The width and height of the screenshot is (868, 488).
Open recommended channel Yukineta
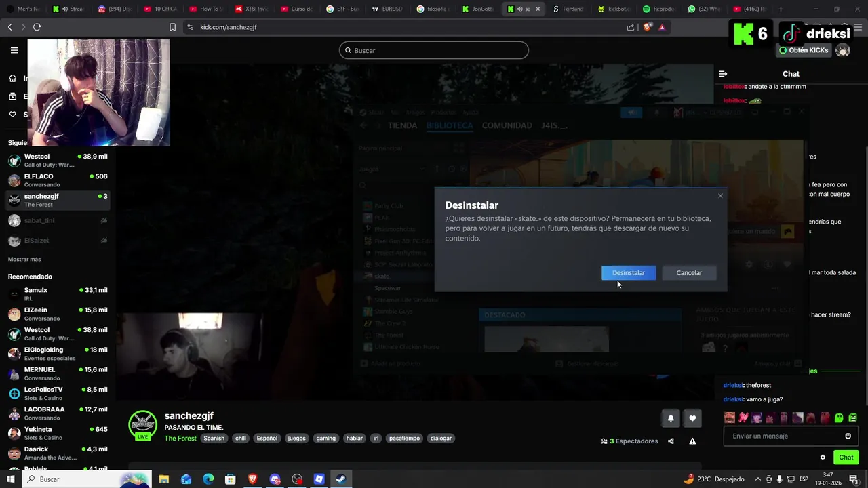point(58,433)
